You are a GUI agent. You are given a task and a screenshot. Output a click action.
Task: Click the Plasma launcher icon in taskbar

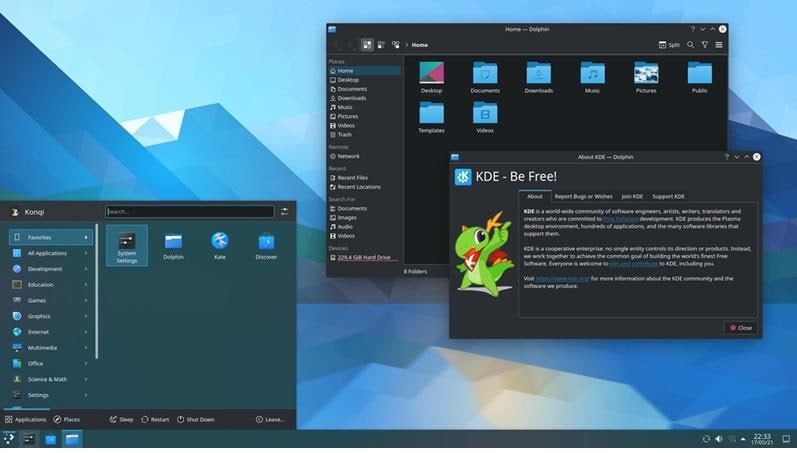pyautogui.click(x=9, y=439)
